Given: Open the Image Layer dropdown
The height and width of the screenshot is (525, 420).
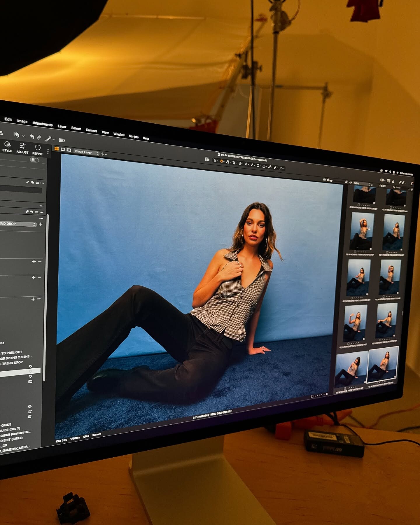Looking at the screenshot, I should tap(86, 152).
